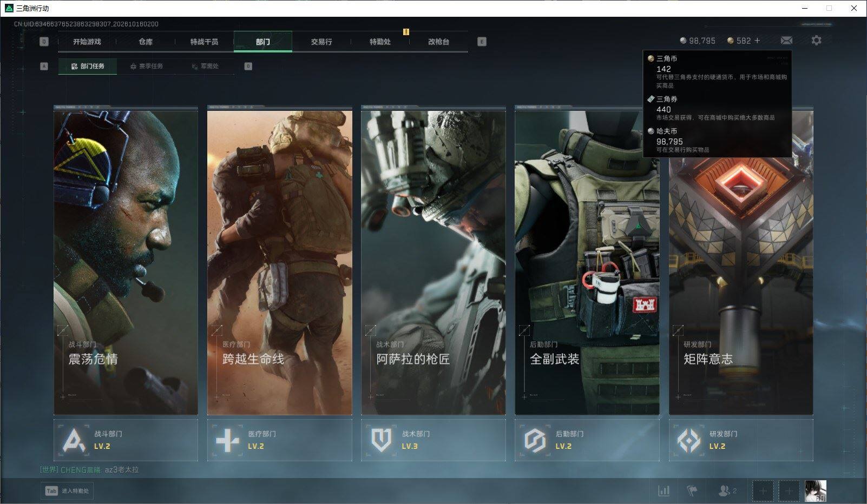Open the 交易行 tab
Screen dimensions: 867x504
pyautogui.click(x=321, y=42)
